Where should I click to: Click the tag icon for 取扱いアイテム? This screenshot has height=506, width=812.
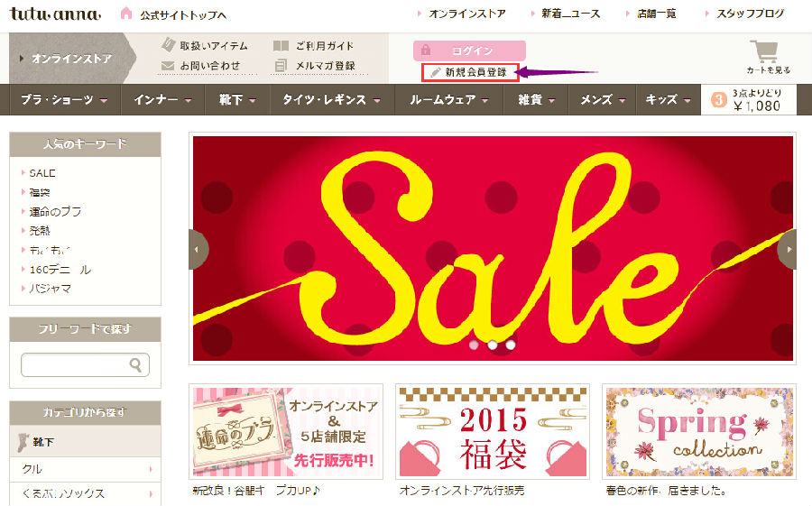(169, 44)
